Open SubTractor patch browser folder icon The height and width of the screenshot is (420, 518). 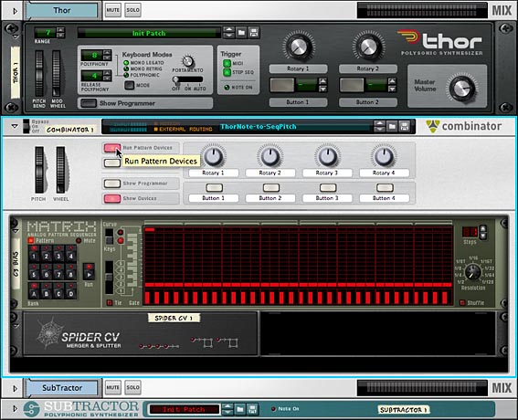tap(240, 409)
